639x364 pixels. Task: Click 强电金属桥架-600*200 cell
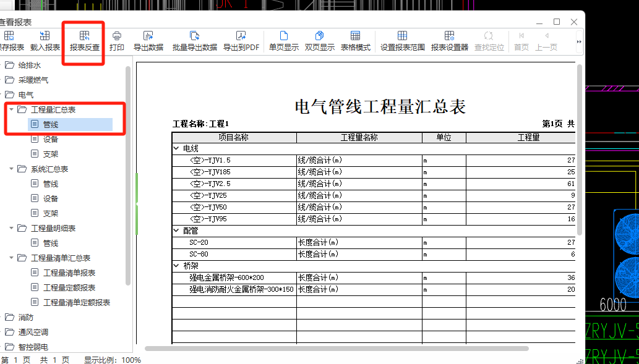point(234,277)
